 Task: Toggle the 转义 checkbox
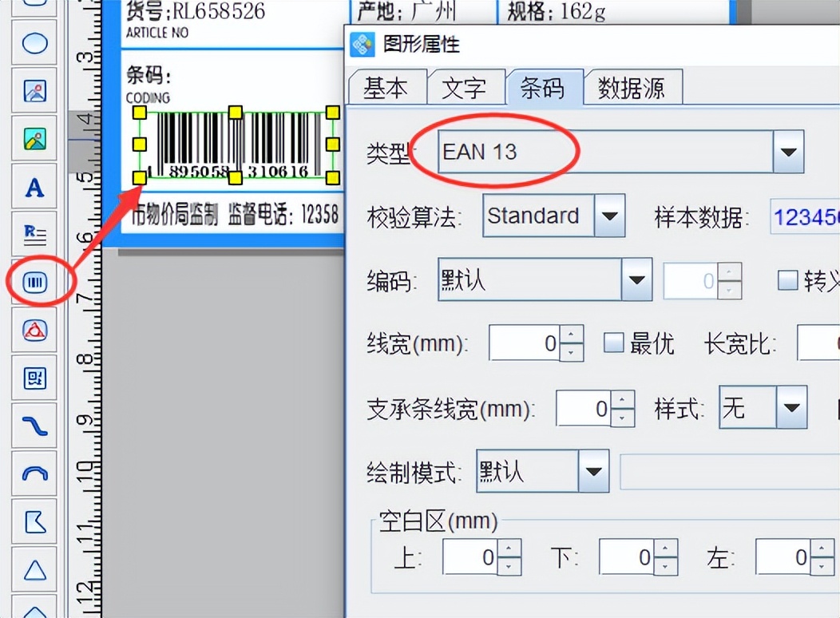[x=787, y=280]
